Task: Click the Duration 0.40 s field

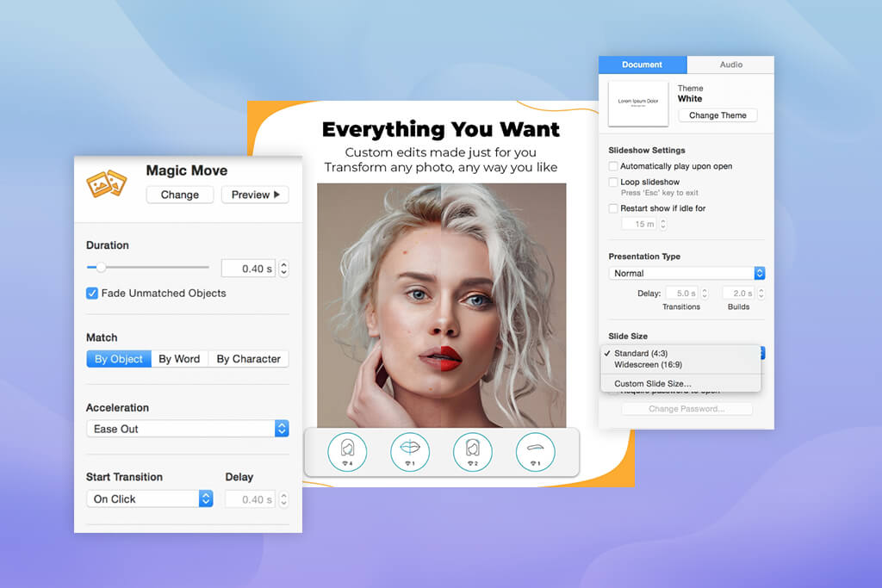Action: (x=248, y=269)
